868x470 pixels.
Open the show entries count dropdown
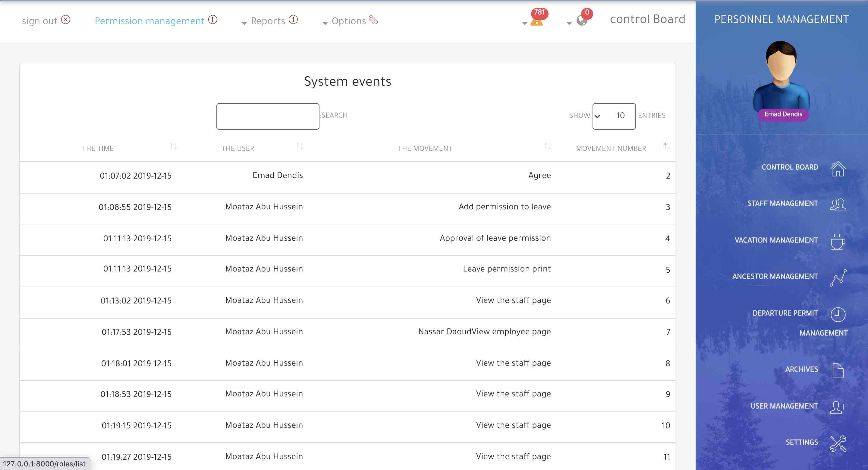[614, 116]
